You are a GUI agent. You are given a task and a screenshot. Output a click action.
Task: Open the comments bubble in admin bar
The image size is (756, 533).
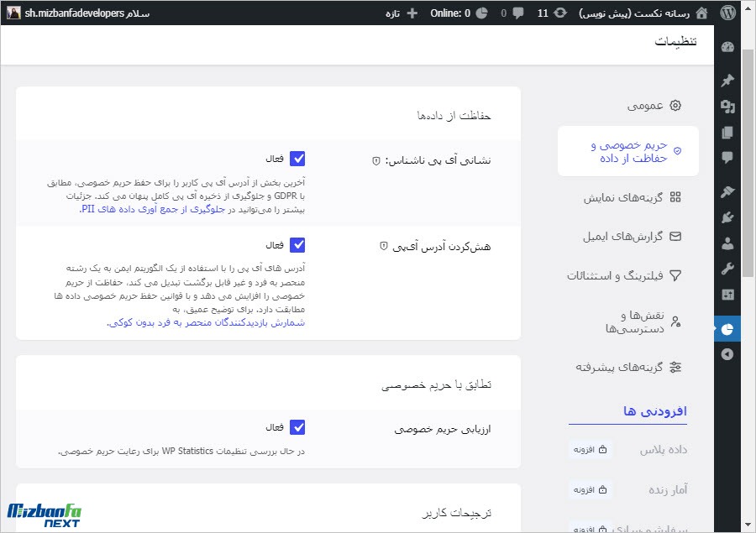coord(518,13)
